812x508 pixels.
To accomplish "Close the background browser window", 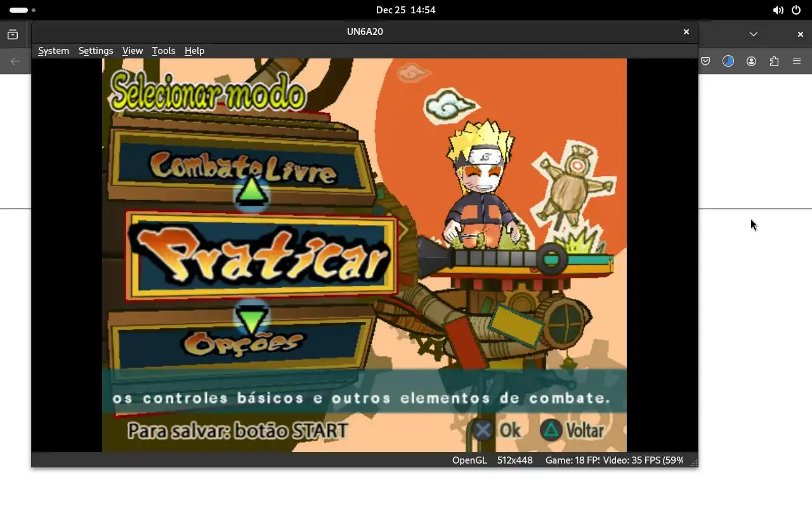I will tap(801, 34).
